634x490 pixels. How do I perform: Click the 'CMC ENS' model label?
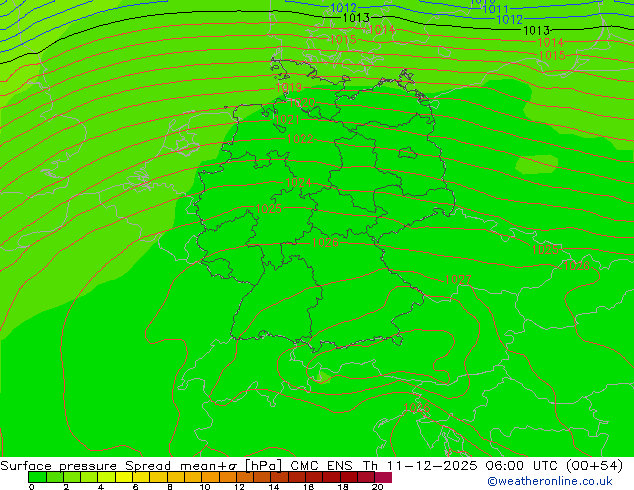(321, 466)
